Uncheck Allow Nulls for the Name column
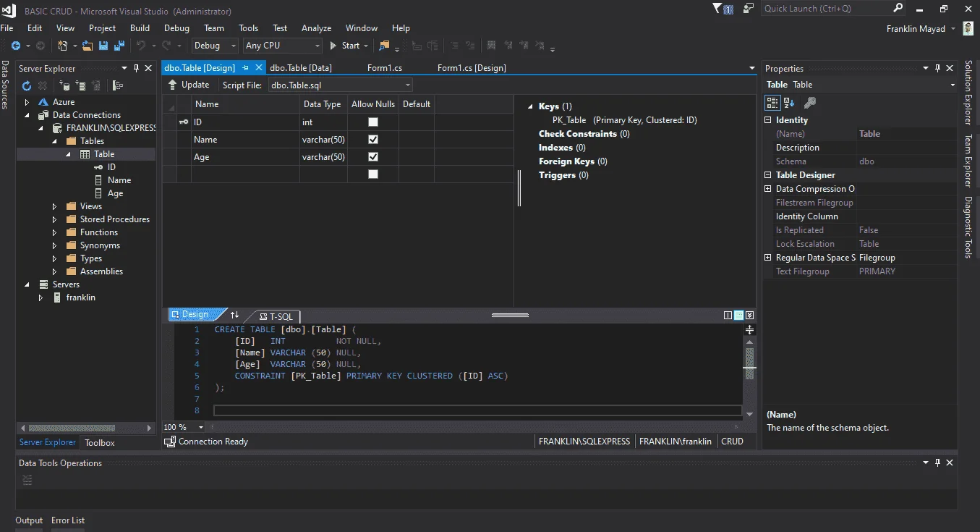This screenshot has width=980, height=532. point(373,140)
